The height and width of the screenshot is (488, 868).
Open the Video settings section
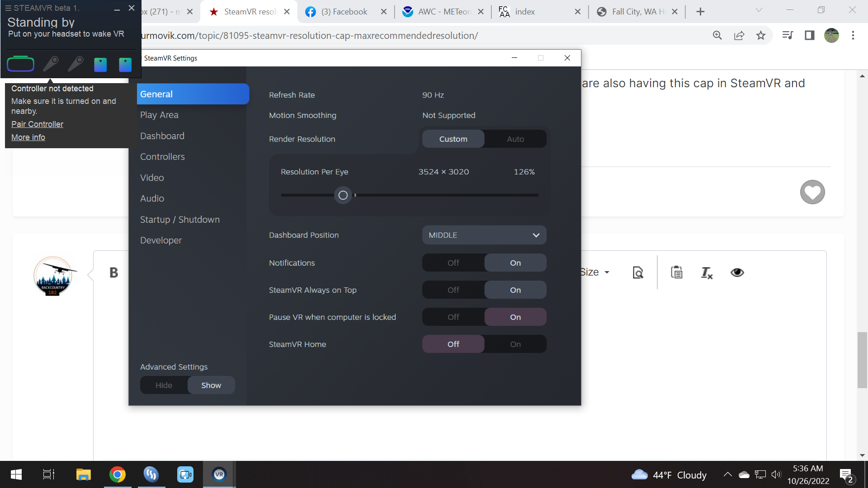pos(152,178)
